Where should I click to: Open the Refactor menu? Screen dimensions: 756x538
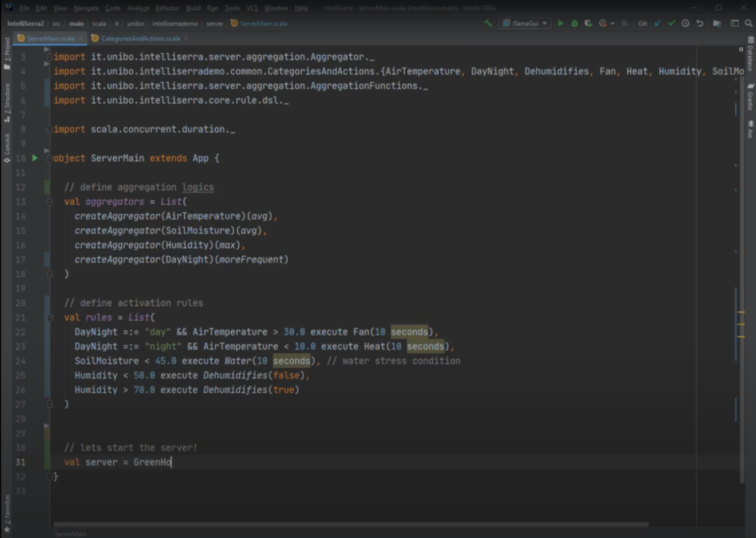click(167, 8)
